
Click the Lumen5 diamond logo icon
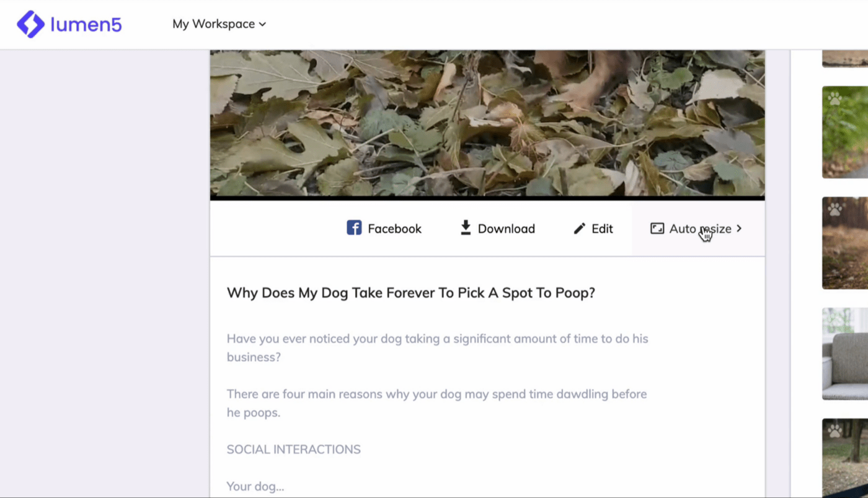tap(30, 24)
